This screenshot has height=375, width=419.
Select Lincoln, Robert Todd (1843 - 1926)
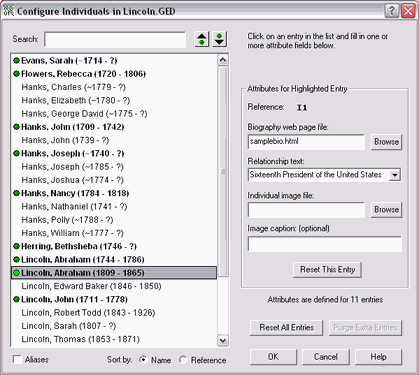114,313
